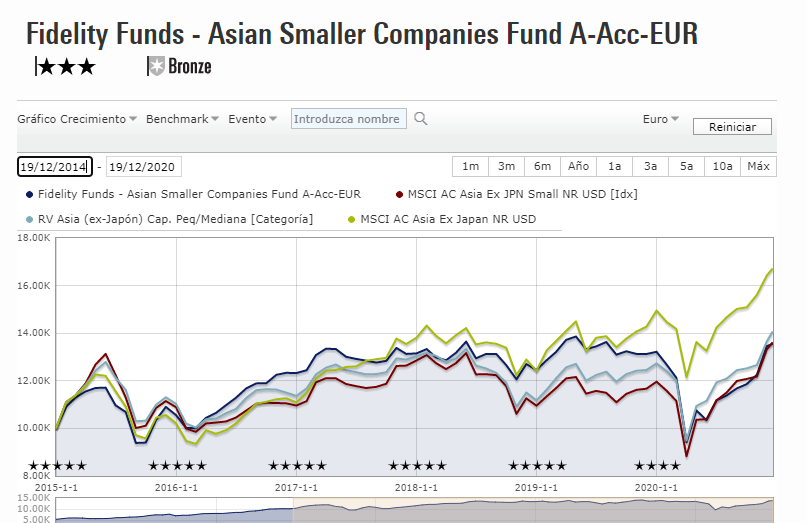Click the three-star fund rating icon
The height and width of the screenshot is (523, 807).
(x=65, y=67)
